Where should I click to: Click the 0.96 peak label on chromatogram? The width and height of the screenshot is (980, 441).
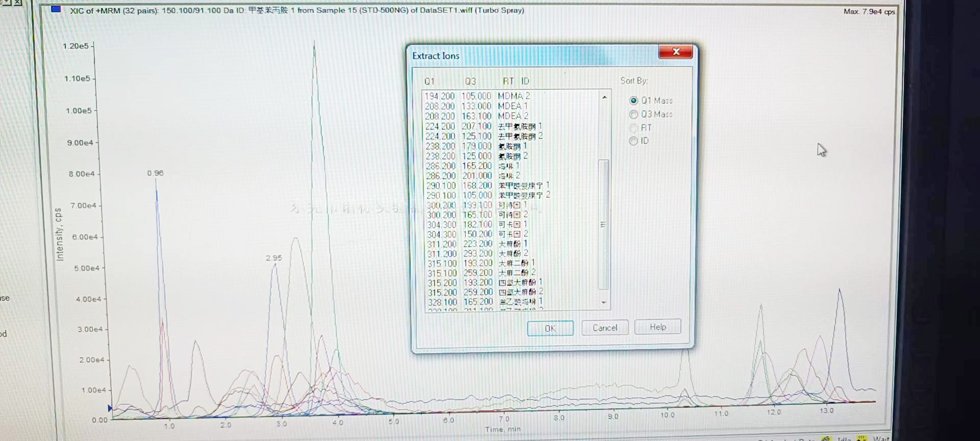155,173
